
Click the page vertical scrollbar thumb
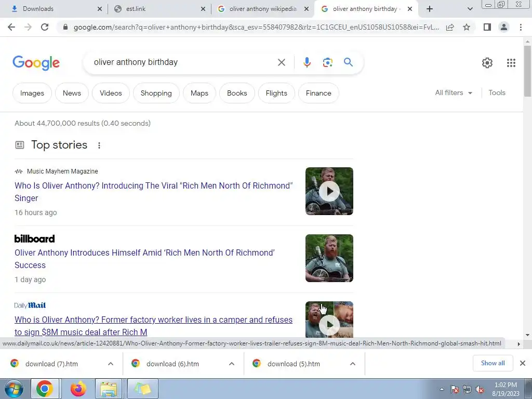tap(528, 71)
